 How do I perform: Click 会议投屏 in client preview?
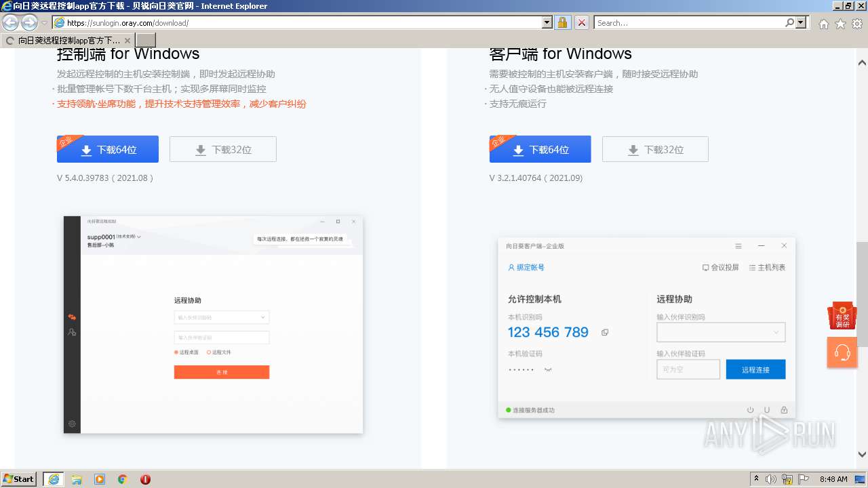(x=720, y=268)
